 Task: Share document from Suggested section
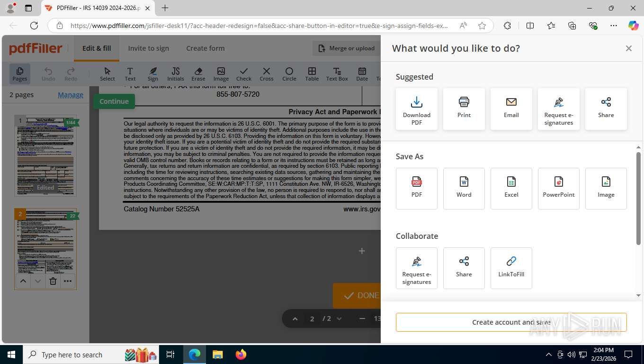coord(606,109)
